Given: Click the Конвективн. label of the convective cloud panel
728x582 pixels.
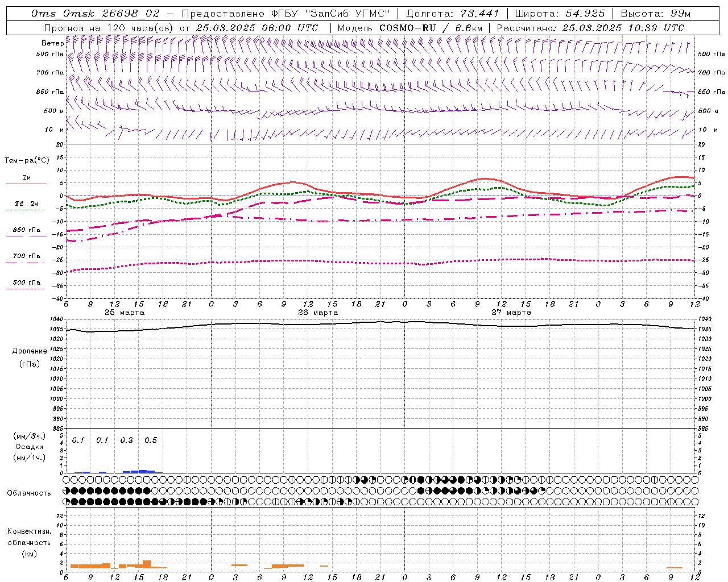Looking at the screenshot, I should 29,531.
